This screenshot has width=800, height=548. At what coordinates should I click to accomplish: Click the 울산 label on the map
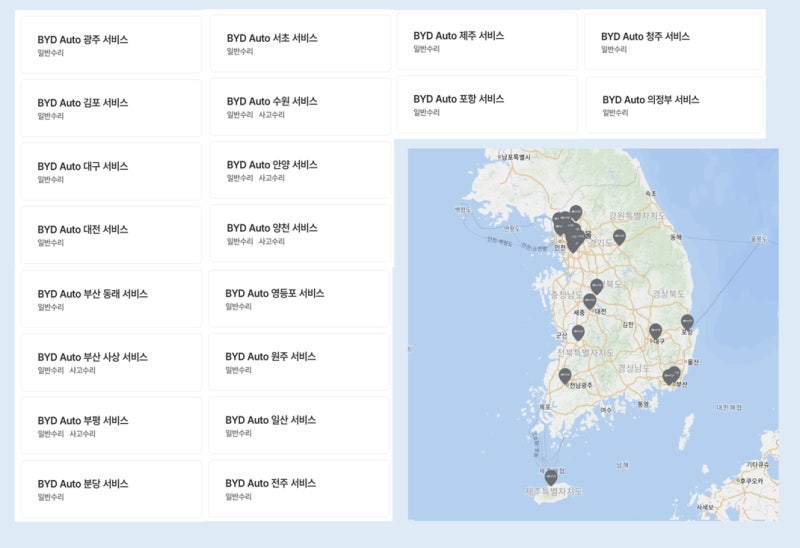pos(693,362)
